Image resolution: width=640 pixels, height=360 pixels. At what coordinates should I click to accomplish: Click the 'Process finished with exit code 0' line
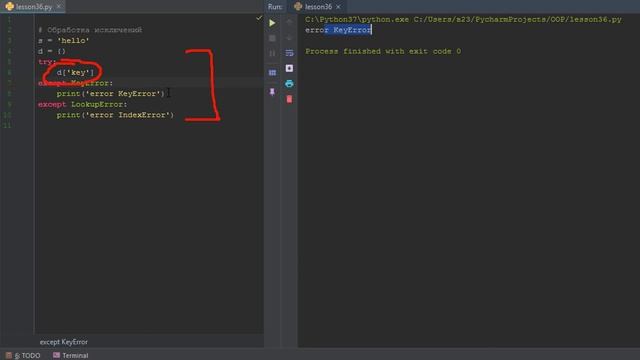[x=383, y=51]
